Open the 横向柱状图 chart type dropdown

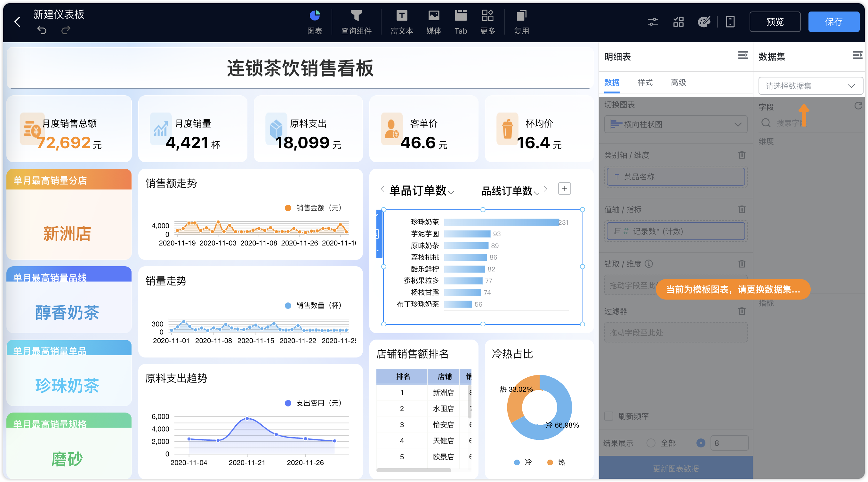pyautogui.click(x=675, y=124)
